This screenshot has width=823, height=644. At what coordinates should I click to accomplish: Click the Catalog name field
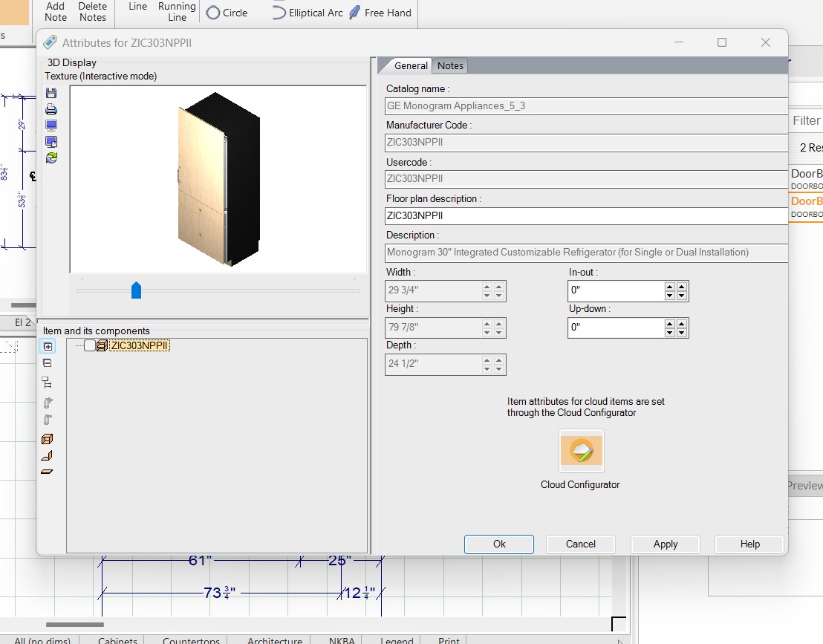click(586, 106)
